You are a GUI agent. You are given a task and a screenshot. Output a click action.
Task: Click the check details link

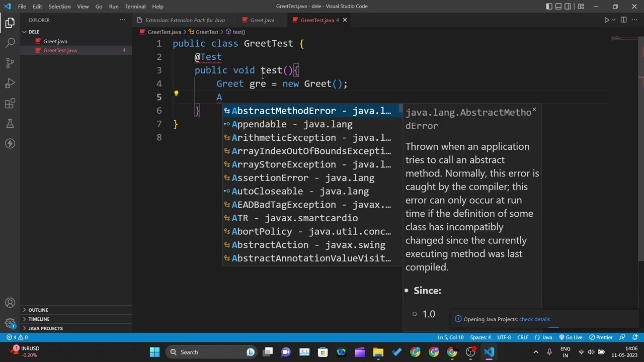pyautogui.click(x=534, y=319)
